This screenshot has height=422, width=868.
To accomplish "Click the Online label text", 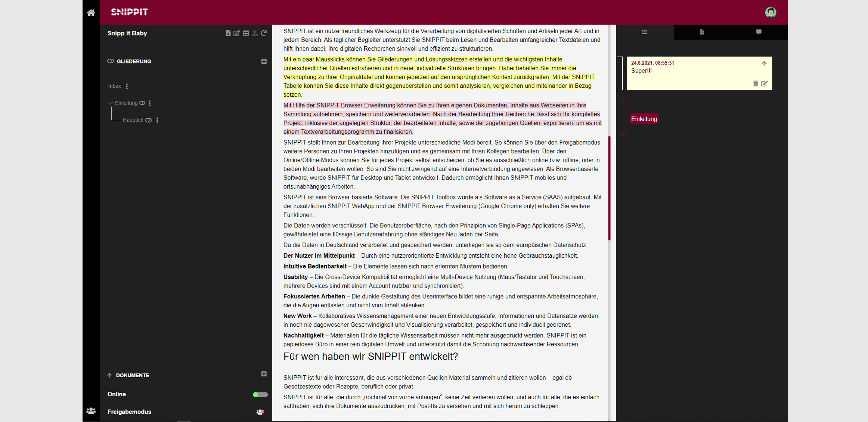I will click(117, 394).
